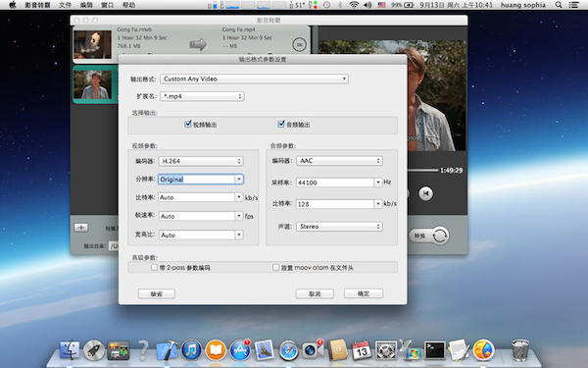This screenshot has height=368, width=588.
Task: Click the skip-to-start playback button
Action: click(x=425, y=193)
